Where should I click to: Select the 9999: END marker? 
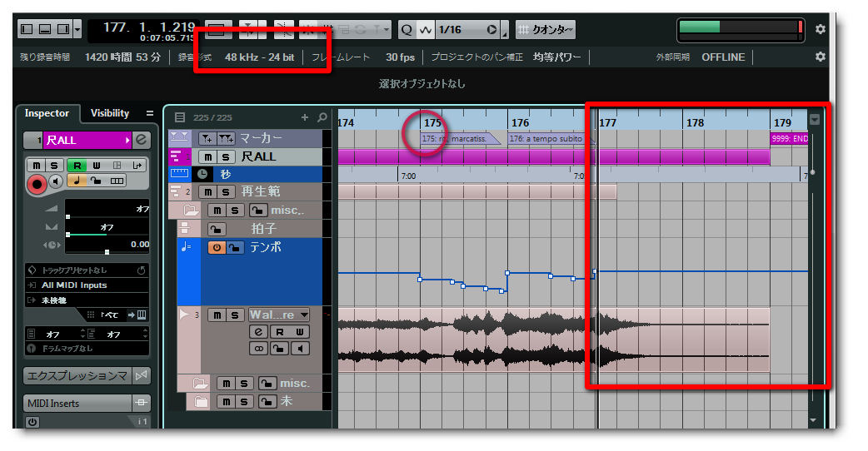[789, 139]
